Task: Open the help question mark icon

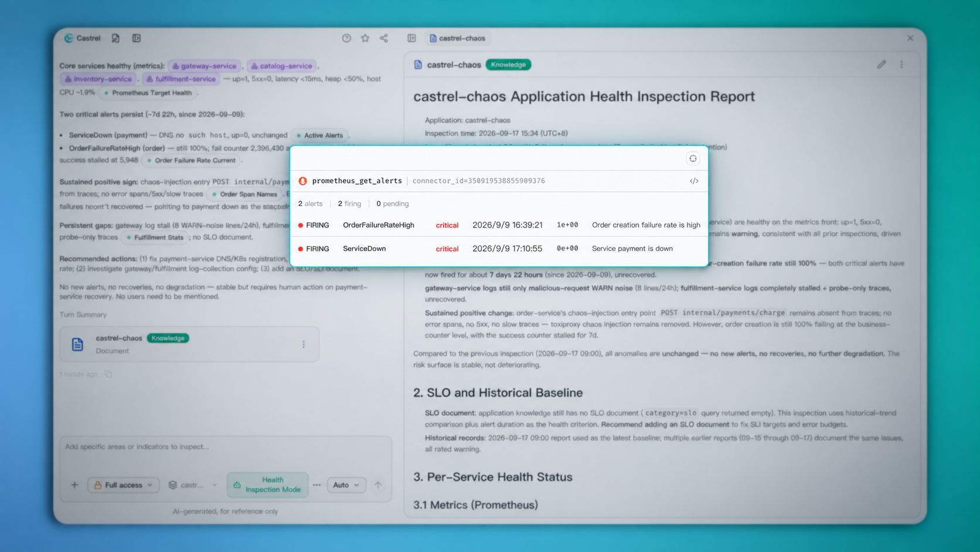Action: pyautogui.click(x=346, y=38)
